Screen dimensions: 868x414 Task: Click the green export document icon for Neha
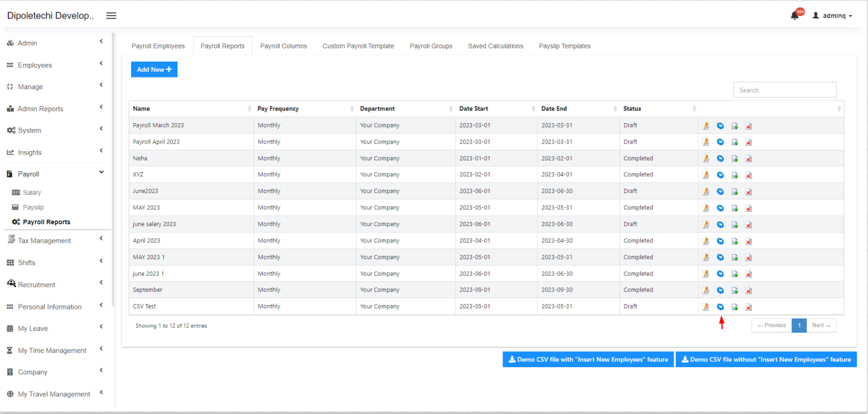coord(735,158)
